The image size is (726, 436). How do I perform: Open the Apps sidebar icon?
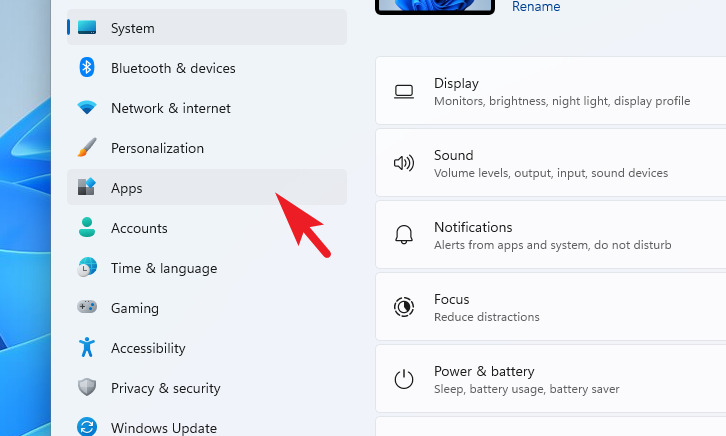(87, 187)
